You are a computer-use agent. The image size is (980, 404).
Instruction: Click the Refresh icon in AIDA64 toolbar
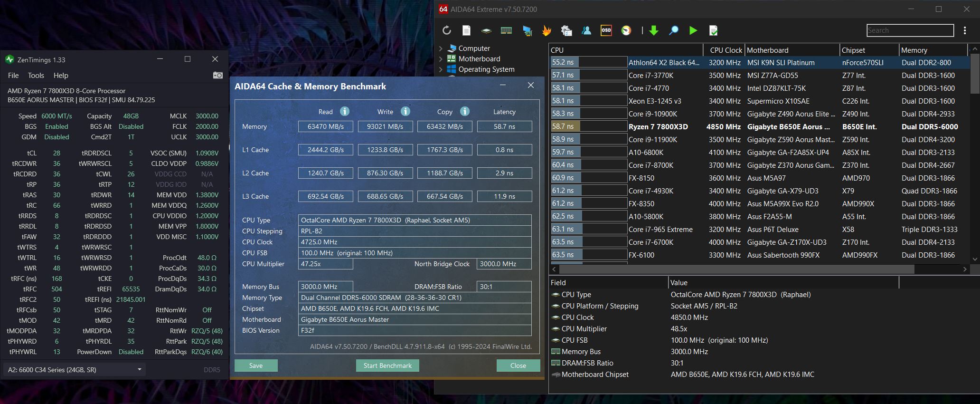pyautogui.click(x=447, y=30)
